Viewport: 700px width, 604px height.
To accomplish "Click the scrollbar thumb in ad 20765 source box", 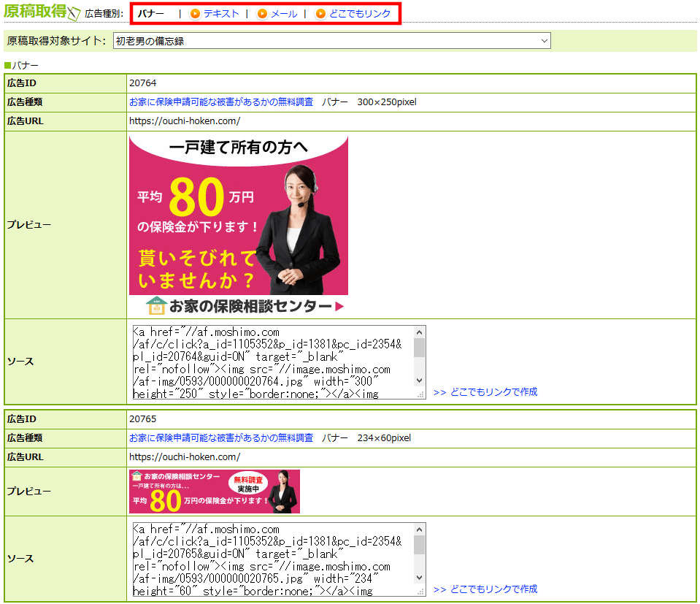I will coord(419,545).
